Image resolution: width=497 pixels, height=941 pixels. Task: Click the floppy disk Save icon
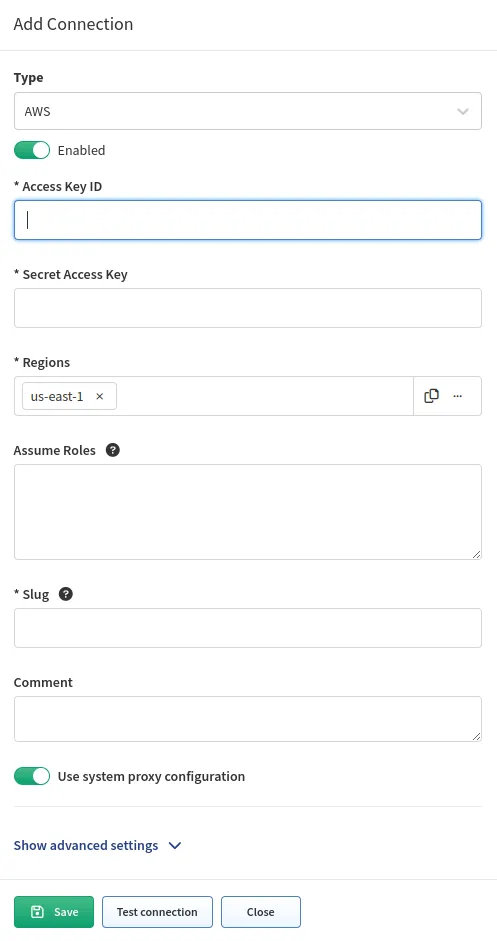(x=37, y=912)
